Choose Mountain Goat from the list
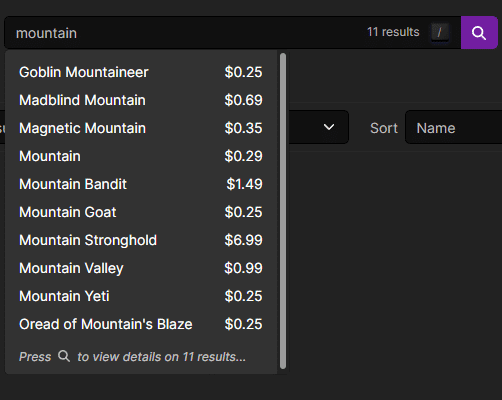The height and width of the screenshot is (400, 502). point(141,212)
